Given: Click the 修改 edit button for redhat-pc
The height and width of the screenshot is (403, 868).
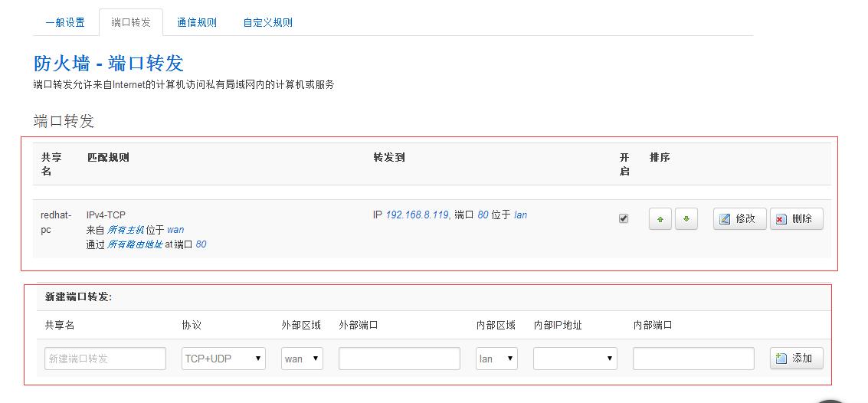Looking at the screenshot, I should coord(739,218).
